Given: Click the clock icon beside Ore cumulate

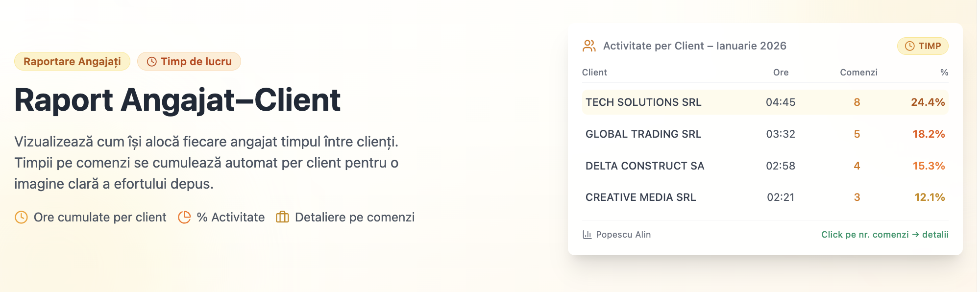Looking at the screenshot, I should (21, 217).
